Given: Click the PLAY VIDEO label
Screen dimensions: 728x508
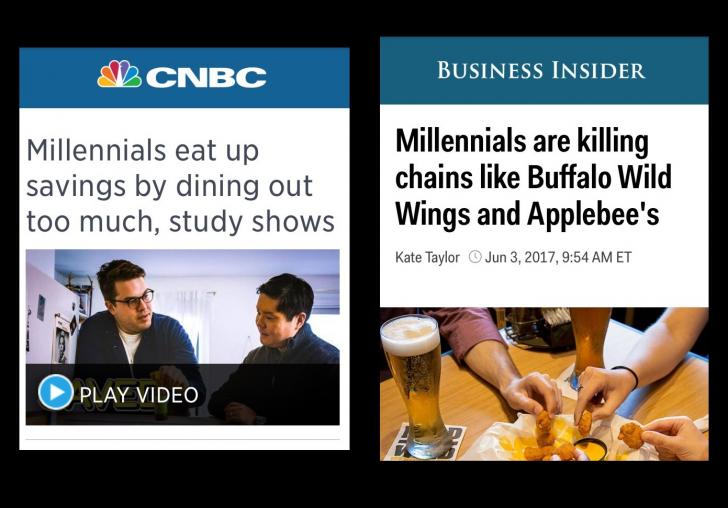Looking at the screenshot, I should [x=138, y=394].
